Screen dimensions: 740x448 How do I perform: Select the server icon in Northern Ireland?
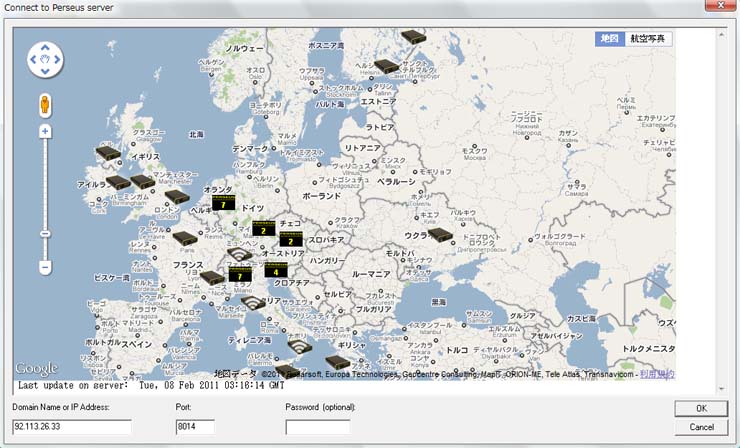click(x=108, y=152)
